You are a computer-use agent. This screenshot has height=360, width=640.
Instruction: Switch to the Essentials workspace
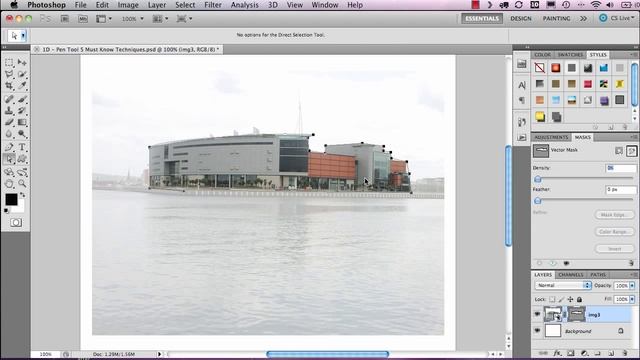[482, 18]
